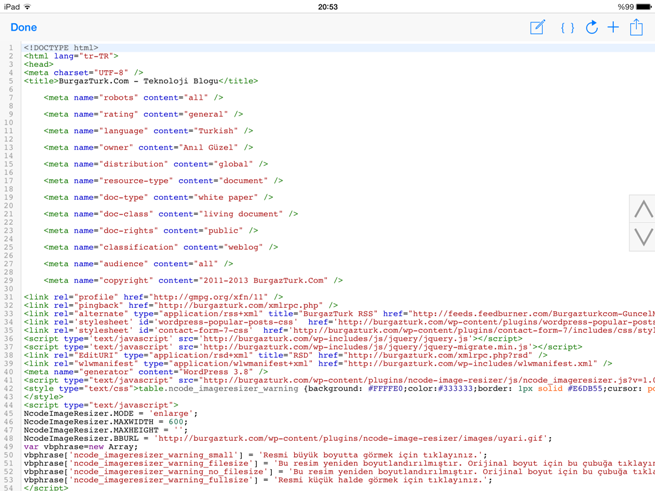Screen dimensions: 655x491
Task: Click the generator WordPress 3.8 meta line
Action: pos(146,372)
